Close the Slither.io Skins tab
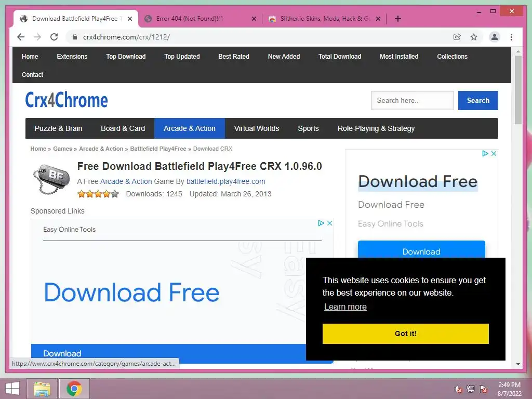 click(378, 19)
